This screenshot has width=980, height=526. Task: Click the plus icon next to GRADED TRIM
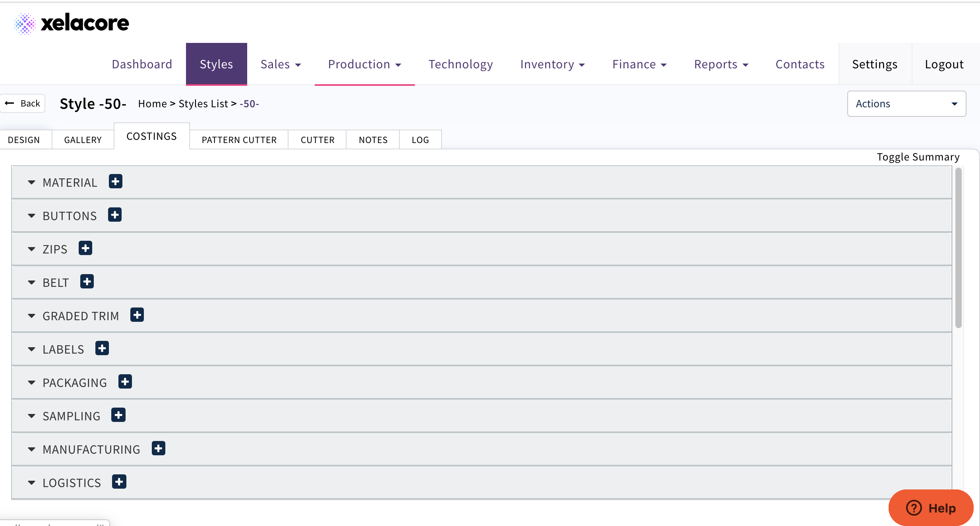(137, 315)
